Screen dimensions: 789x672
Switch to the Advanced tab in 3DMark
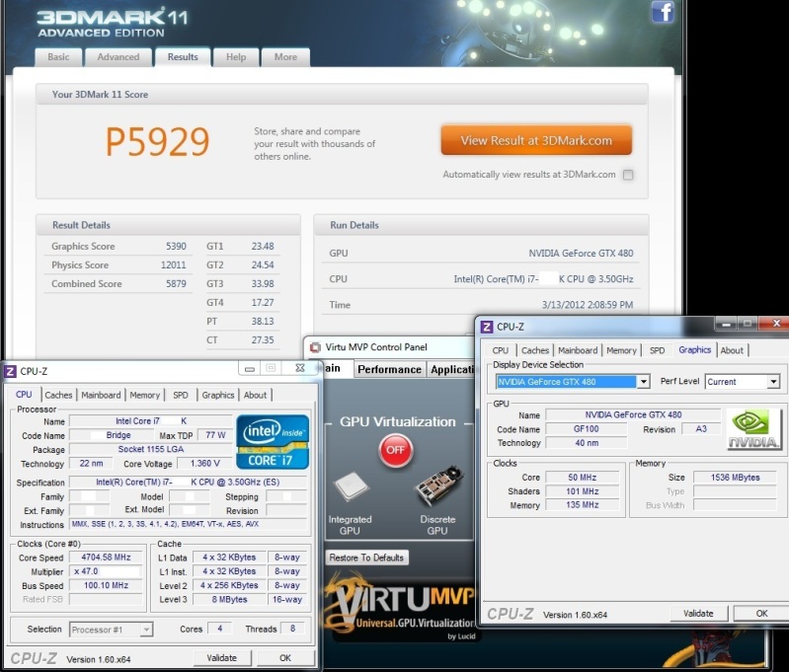tap(118, 57)
